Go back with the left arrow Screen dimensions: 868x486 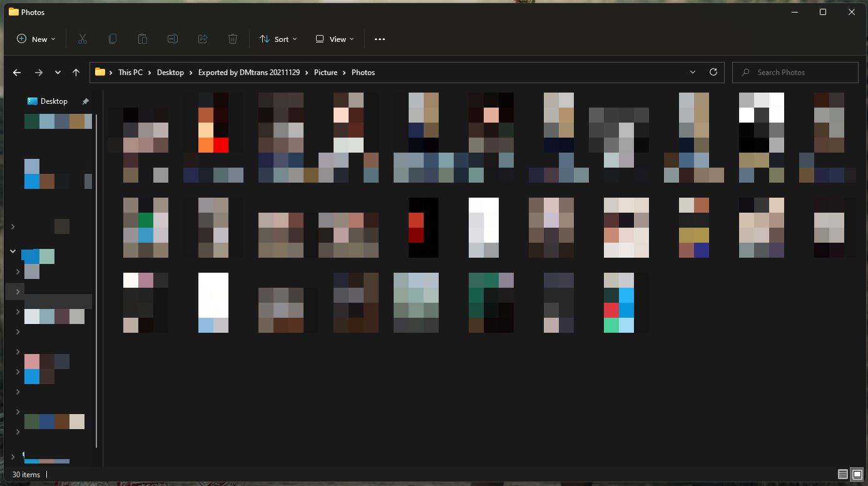pos(17,73)
